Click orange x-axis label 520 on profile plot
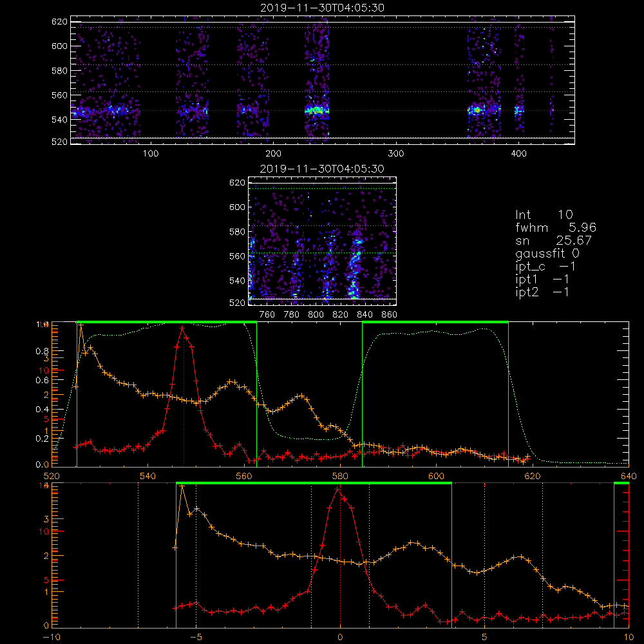Screen dimensions: 644x644 52,477
